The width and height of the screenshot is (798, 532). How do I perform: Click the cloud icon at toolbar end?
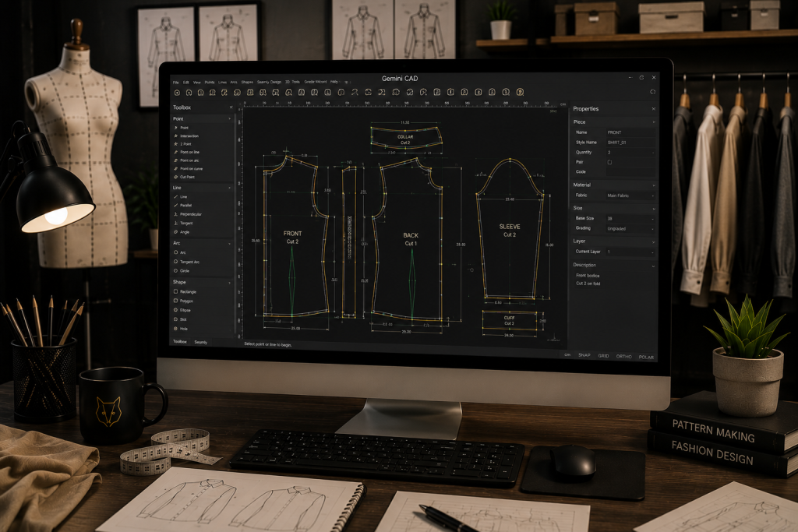coord(652,92)
